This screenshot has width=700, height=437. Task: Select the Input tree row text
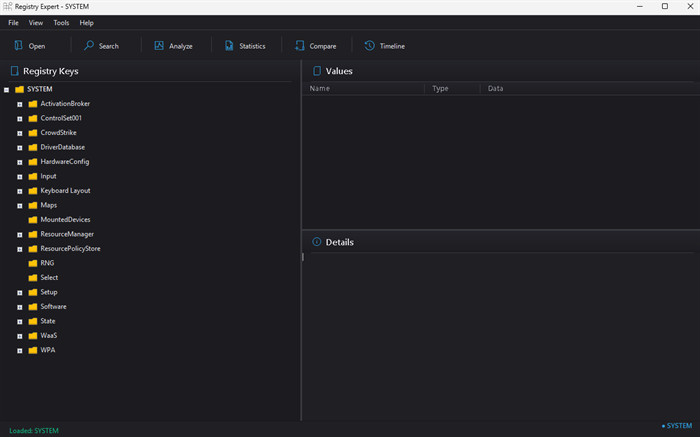tap(48, 176)
